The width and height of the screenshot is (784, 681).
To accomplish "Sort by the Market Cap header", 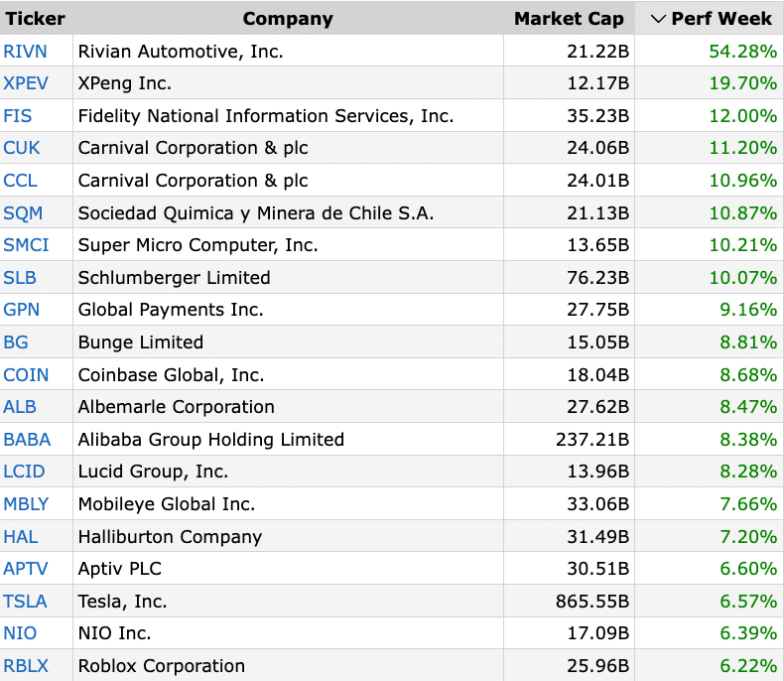I will click(569, 19).
